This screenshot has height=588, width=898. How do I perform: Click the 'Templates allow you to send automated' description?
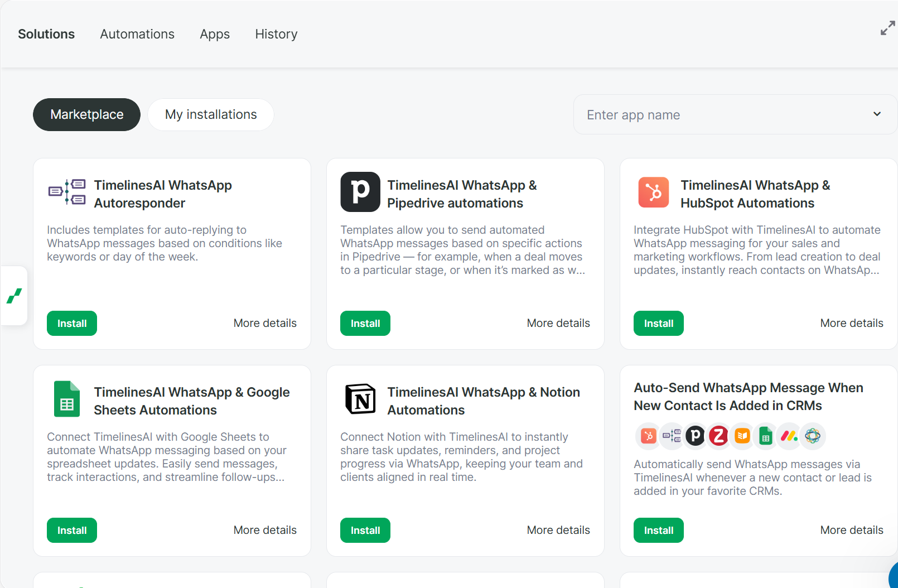[463, 250]
